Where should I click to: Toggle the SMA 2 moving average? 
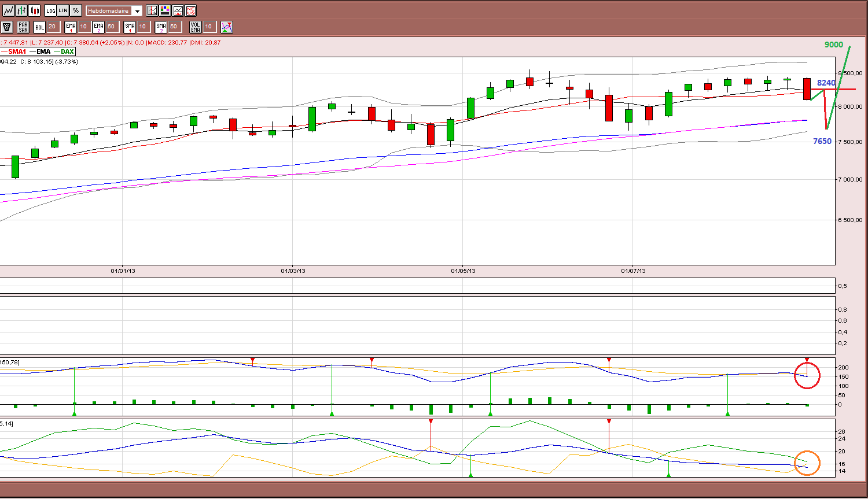click(161, 27)
